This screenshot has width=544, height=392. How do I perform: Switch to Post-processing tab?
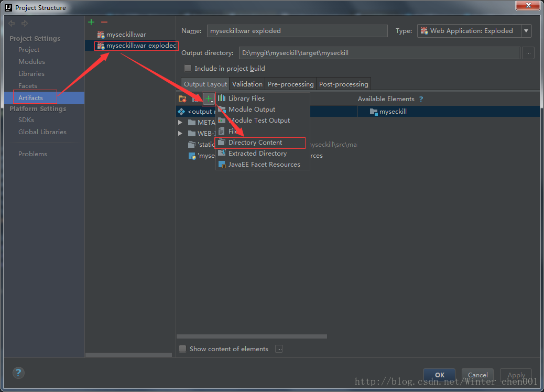click(343, 84)
